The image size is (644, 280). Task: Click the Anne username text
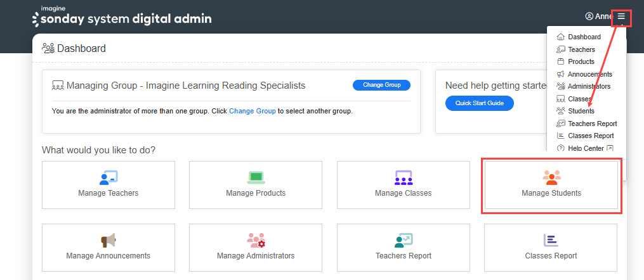pyautogui.click(x=604, y=16)
